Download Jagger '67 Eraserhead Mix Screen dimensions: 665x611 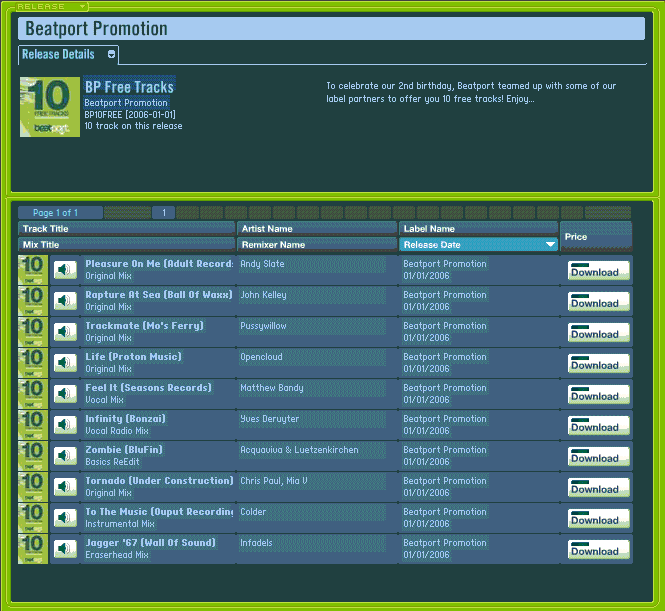598,549
